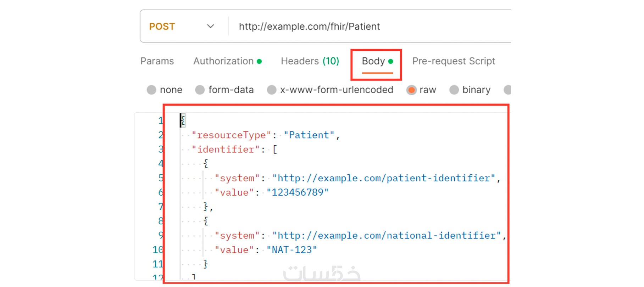The image size is (644, 287).
Task: Click line number 11 in the gutter
Action: (157, 264)
